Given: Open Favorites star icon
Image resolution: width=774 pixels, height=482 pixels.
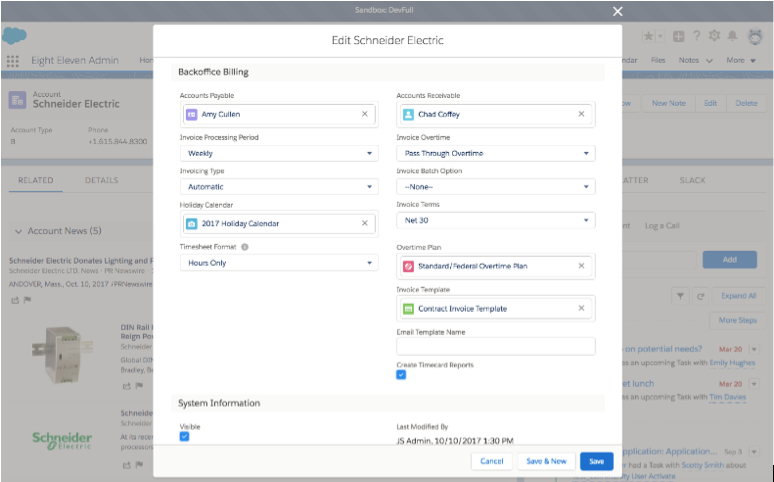Looking at the screenshot, I should [648, 36].
